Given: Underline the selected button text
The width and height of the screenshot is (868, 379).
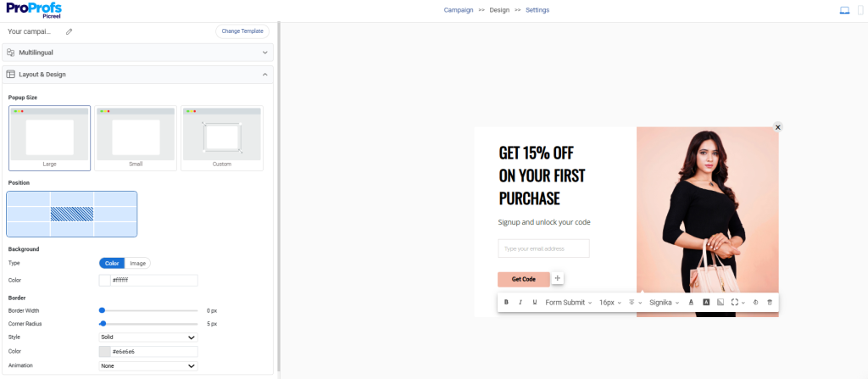Looking at the screenshot, I should (x=535, y=302).
